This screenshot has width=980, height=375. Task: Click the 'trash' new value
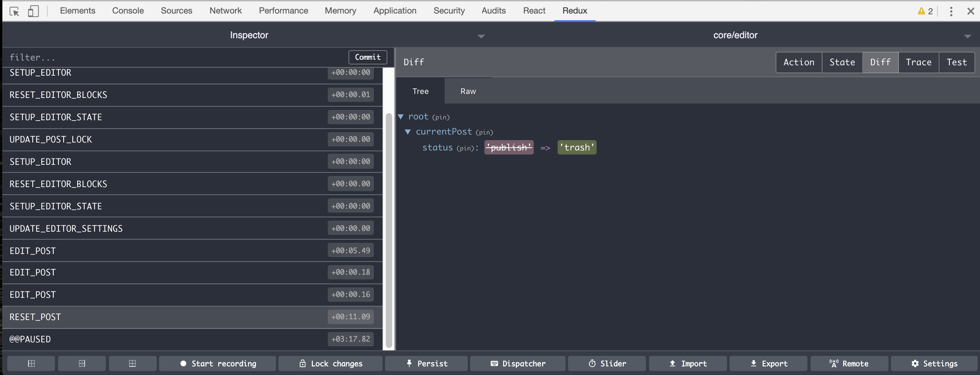[577, 148]
